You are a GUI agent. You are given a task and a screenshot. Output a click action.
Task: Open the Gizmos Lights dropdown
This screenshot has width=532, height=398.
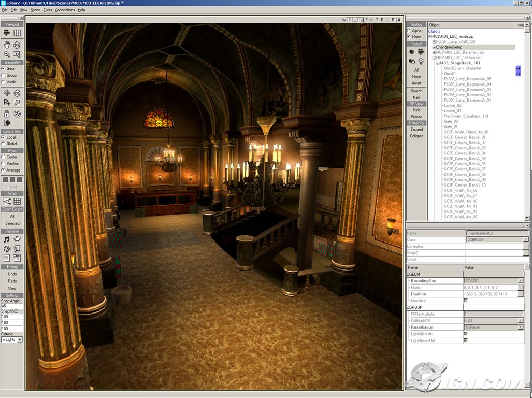point(20,339)
